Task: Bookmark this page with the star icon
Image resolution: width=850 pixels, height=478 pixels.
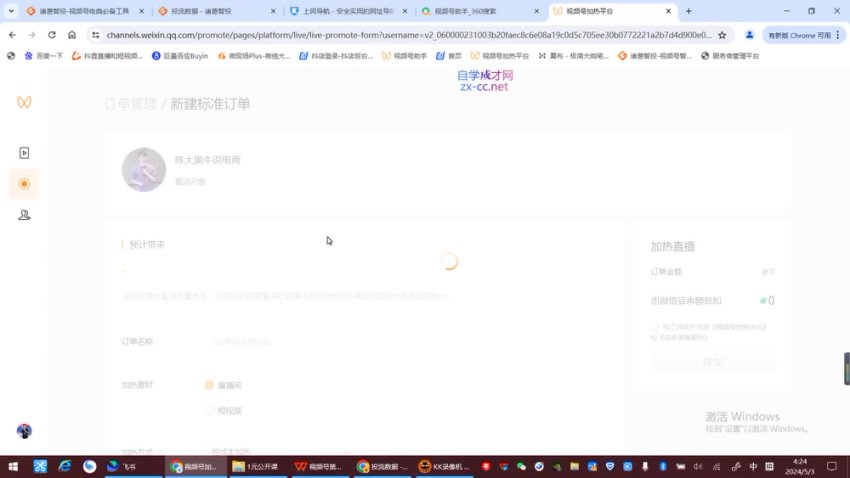Action: click(x=722, y=34)
